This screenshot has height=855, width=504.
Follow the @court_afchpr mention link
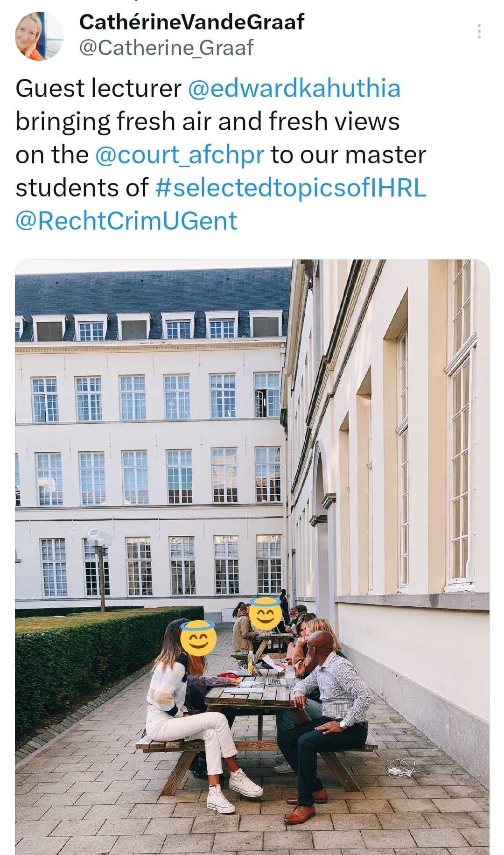180,155
